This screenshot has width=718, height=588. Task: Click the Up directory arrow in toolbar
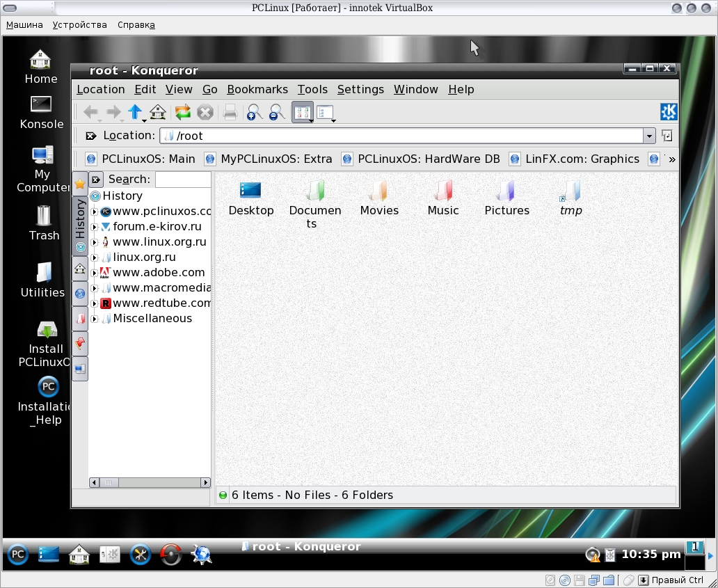tap(135, 112)
